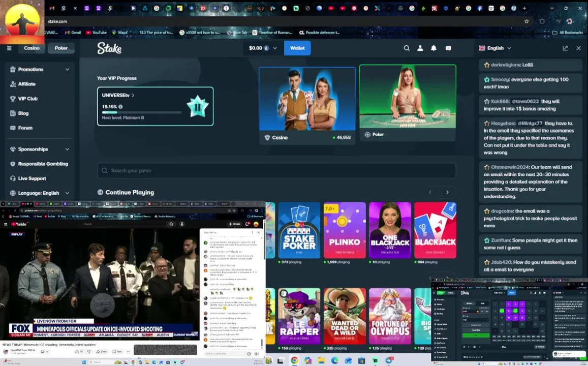Open the Le Rapper game tile
Image resolution: width=588 pixels, height=366 pixels.
299,316
